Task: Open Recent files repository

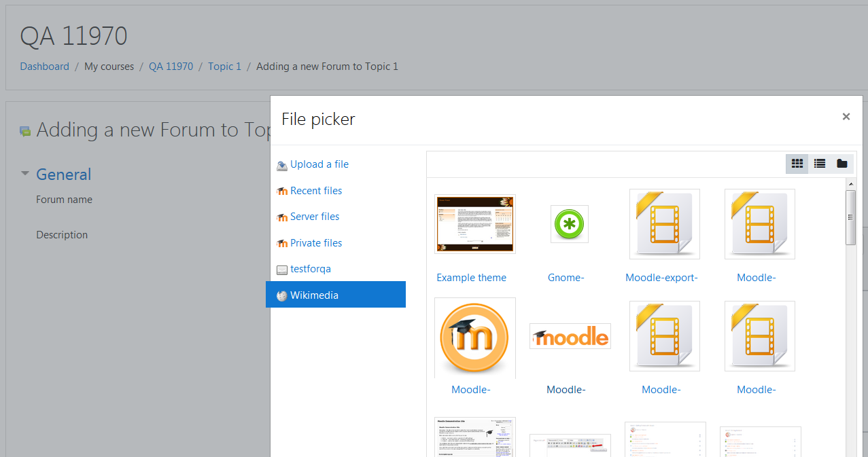Action: tap(316, 191)
